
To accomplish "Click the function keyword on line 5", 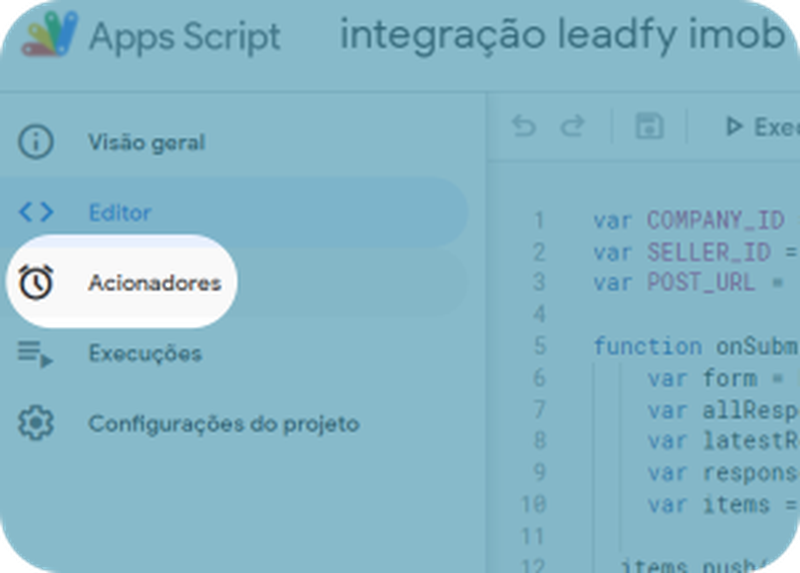I will tap(647, 346).
